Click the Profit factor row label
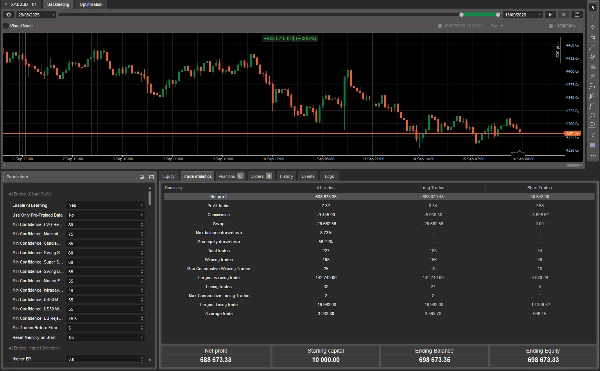 (x=218, y=205)
